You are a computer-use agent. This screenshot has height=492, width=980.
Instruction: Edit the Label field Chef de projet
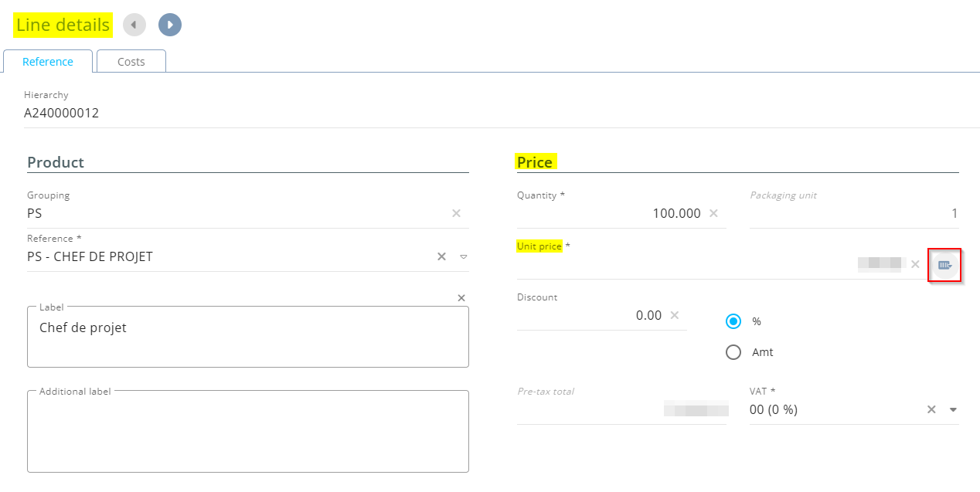pyautogui.click(x=247, y=337)
